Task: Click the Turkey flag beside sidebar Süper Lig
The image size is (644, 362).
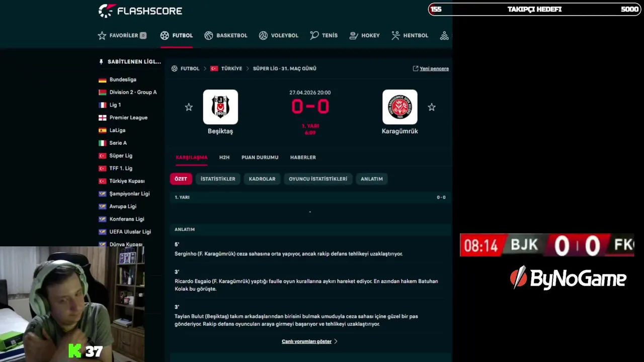Action: tap(103, 156)
